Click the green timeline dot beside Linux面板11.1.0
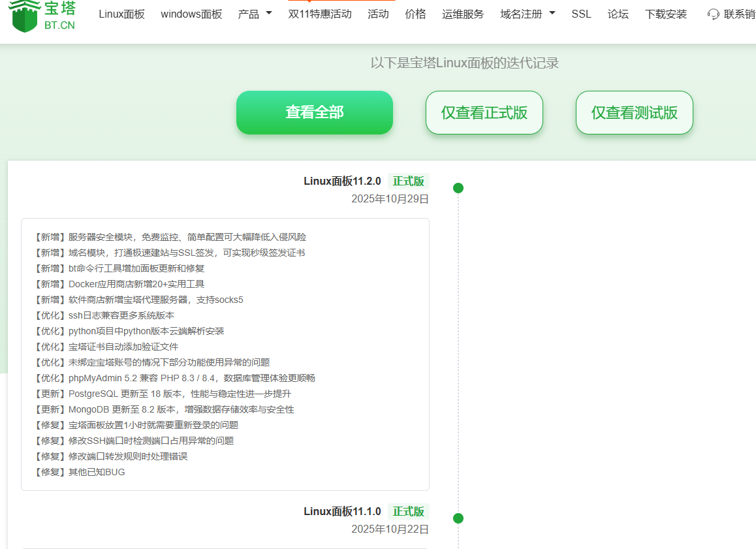This screenshot has height=549, width=756. [x=458, y=518]
